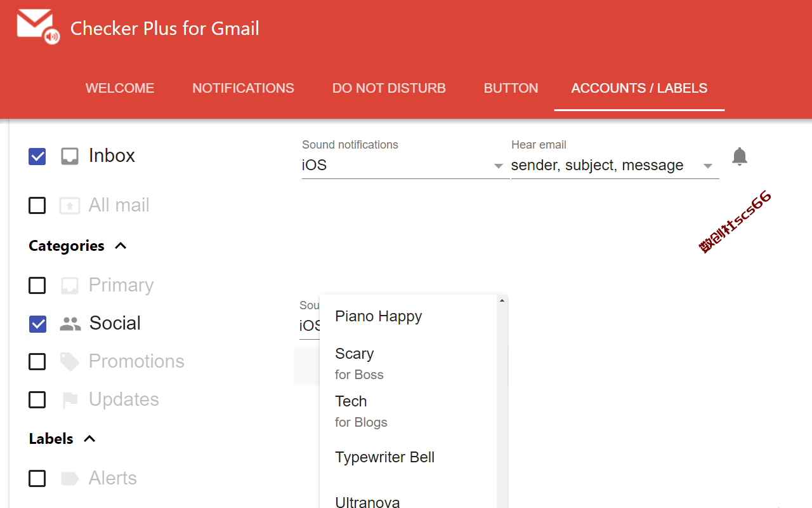Pick the Tech for Blogs sound
This screenshot has width=812, height=508.
pyautogui.click(x=408, y=411)
